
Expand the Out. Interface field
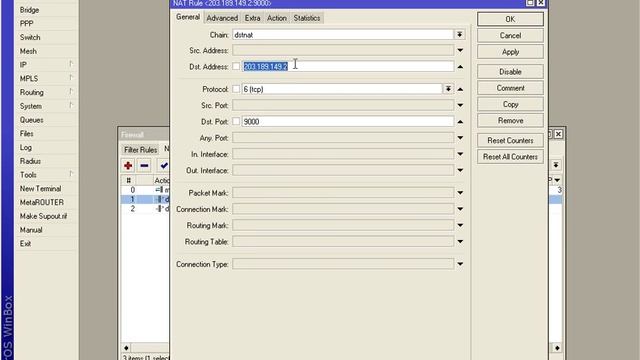click(x=460, y=170)
